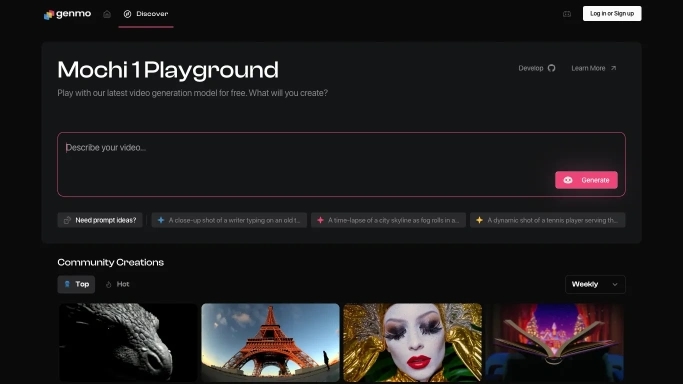This screenshot has width=683, height=384.
Task: Open the gold makeup face thumbnail
Action: pos(413,343)
